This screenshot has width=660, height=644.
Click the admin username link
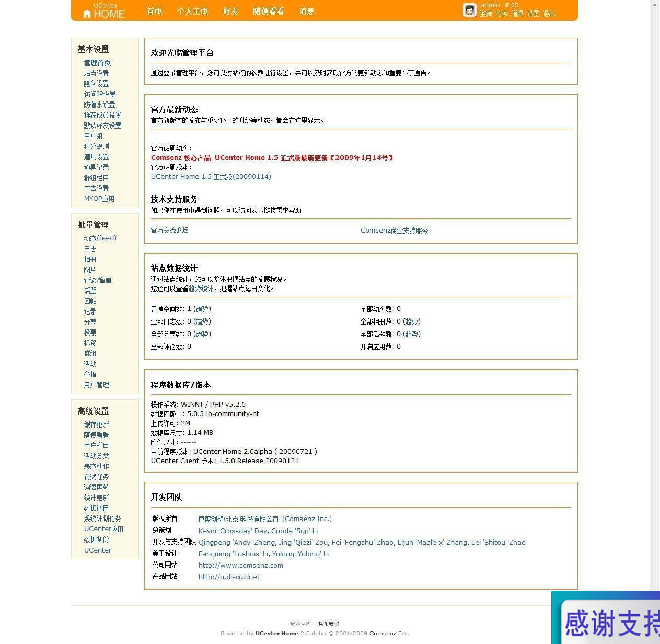click(490, 5)
